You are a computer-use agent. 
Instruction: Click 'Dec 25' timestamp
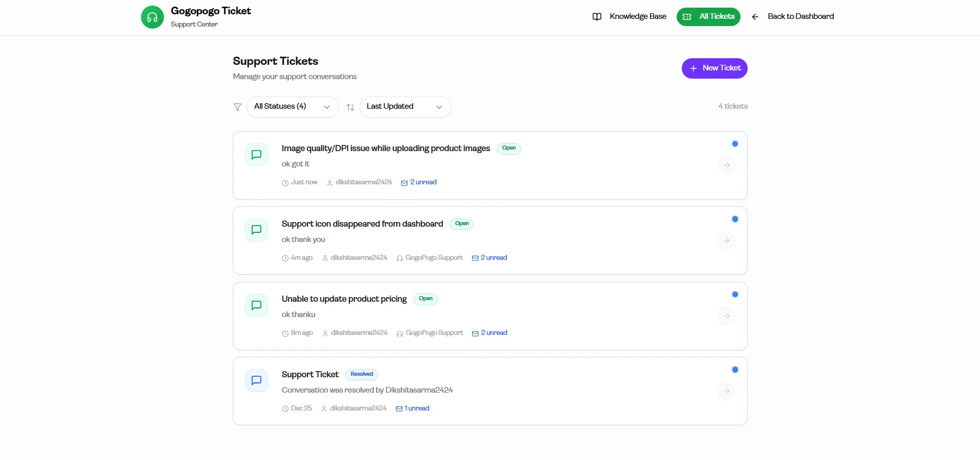(297, 408)
